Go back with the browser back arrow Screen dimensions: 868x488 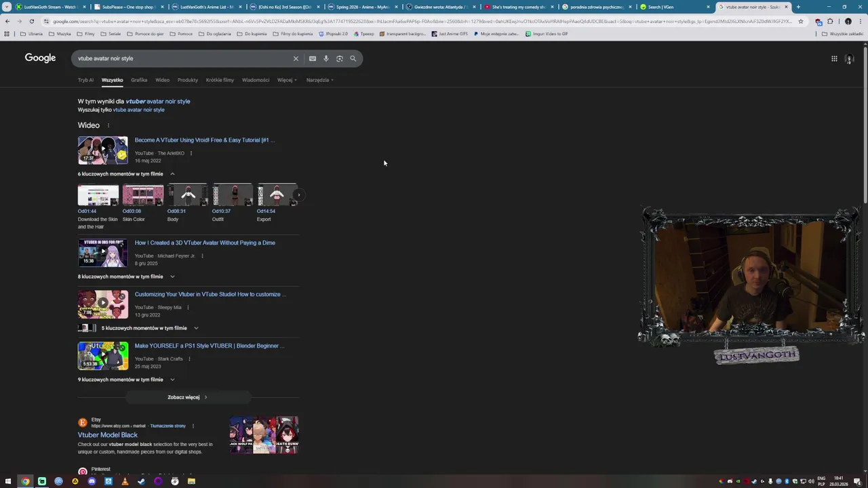pos(7,21)
